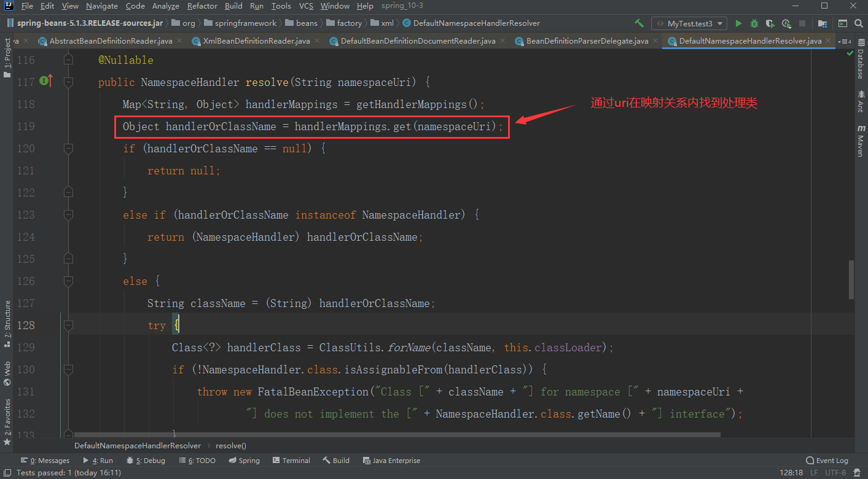Image resolution: width=868 pixels, height=479 pixels.
Task: Click the springframework breadcrumb in navigation bar
Action: [x=240, y=23]
